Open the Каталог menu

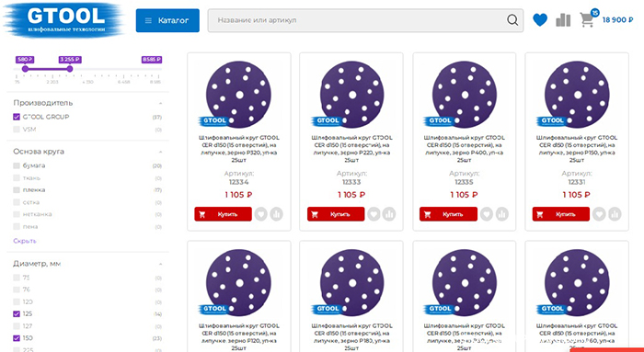167,20
